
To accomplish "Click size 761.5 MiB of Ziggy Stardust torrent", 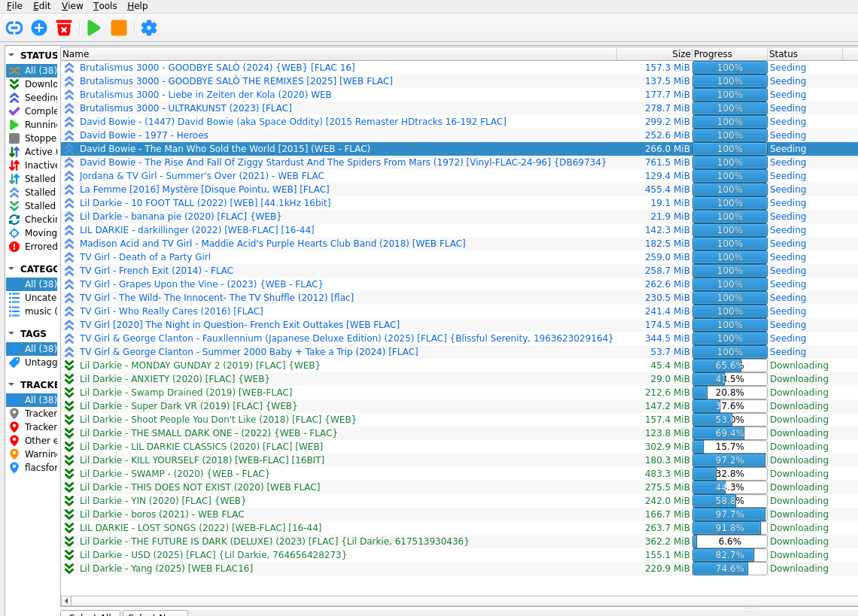I will [x=667, y=162].
